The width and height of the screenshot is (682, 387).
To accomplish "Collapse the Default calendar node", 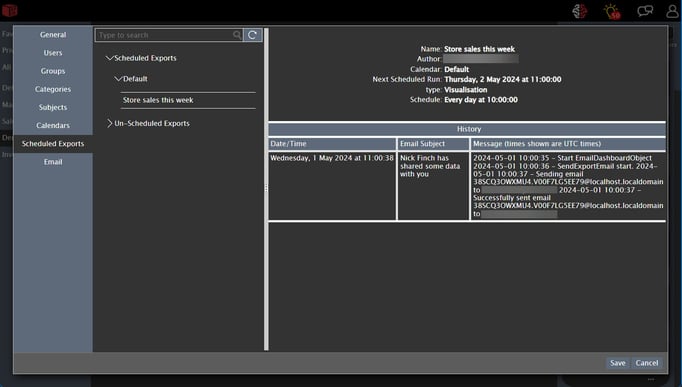I will click(x=118, y=79).
